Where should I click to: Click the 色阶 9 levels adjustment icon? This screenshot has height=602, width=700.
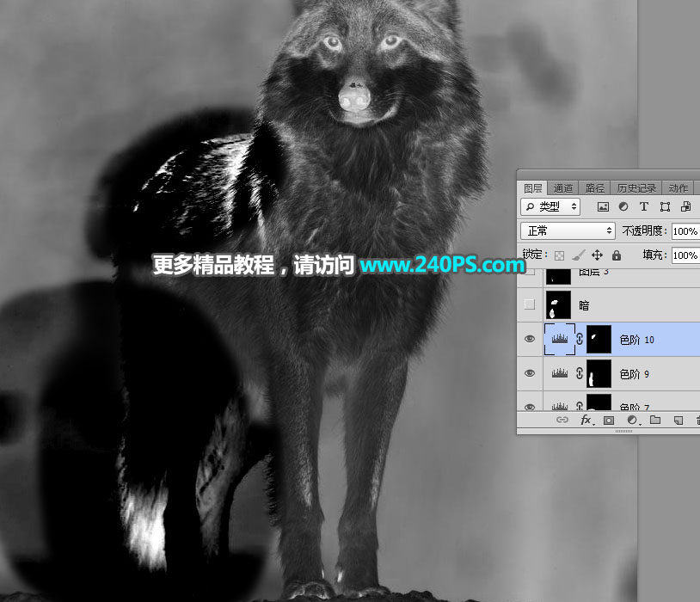pyautogui.click(x=560, y=373)
